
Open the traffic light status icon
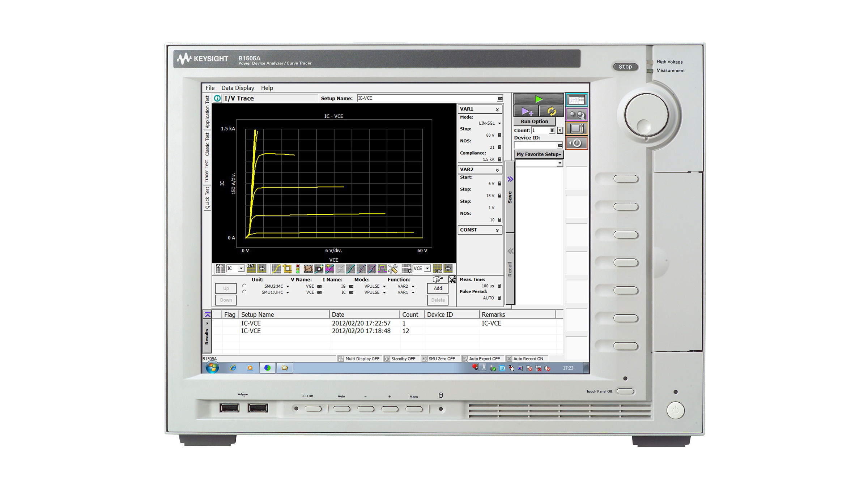click(297, 269)
